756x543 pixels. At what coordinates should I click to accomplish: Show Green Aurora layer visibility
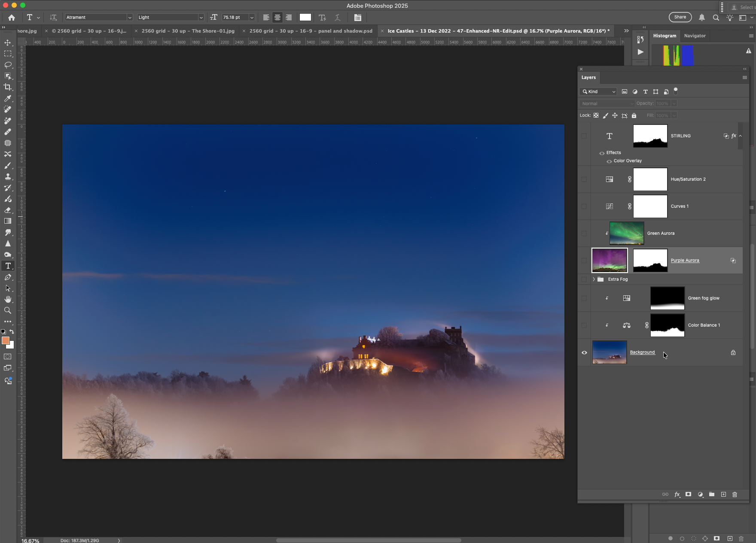[x=584, y=234]
